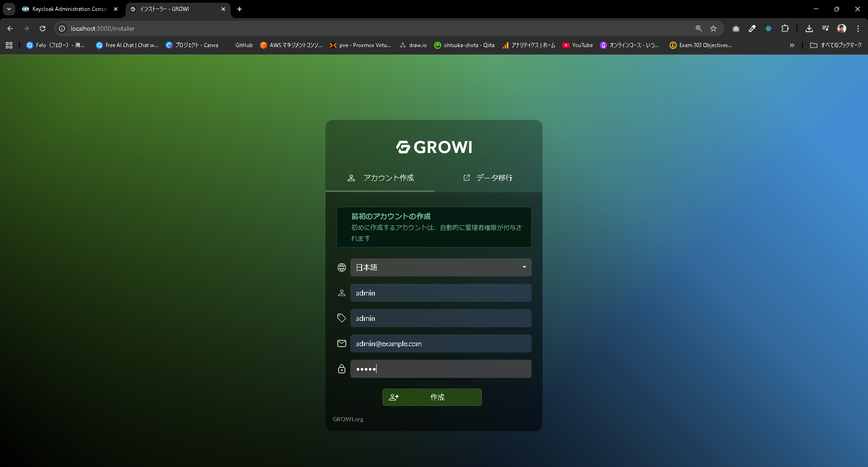Image resolution: width=868 pixels, height=467 pixels.
Task: Open the React Developer Tools extension icon
Action: tap(769, 29)
